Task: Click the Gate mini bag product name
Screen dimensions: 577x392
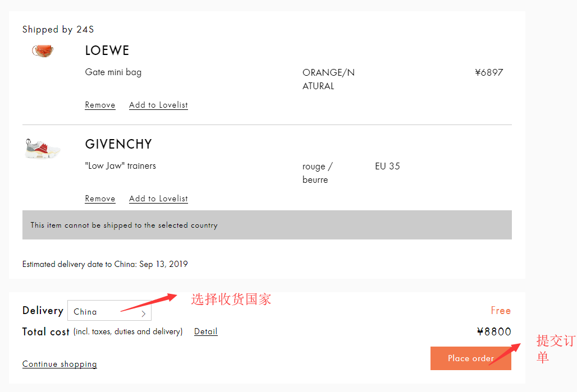Action: [x=113, y=72]
